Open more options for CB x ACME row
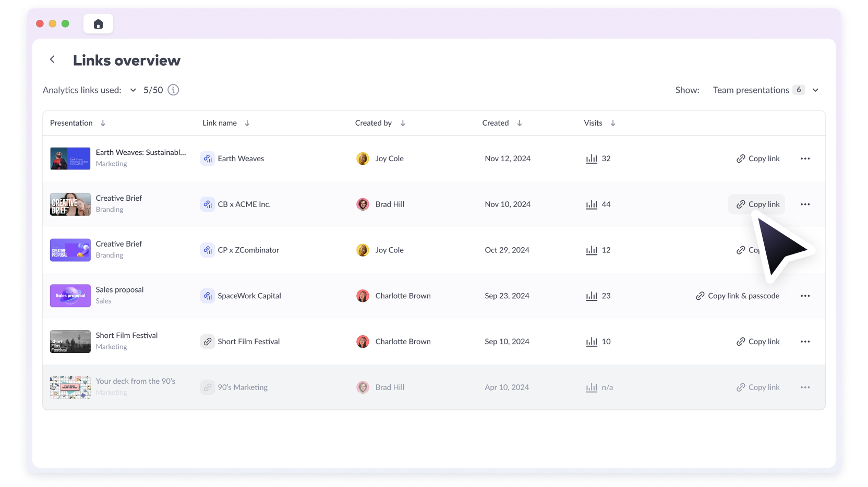 tap(805, 204)
